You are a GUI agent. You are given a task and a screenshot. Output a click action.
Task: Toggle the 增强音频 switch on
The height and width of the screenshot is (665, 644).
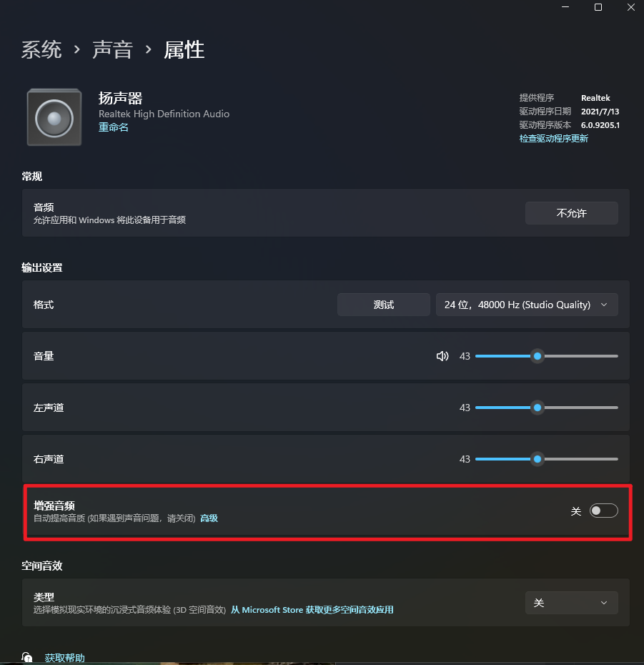[x=604, y=511]
